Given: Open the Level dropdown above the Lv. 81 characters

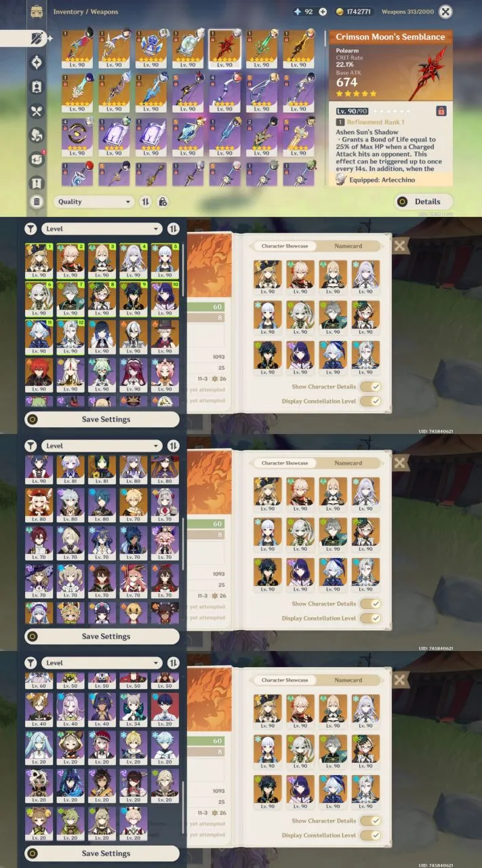Looking at the screenshot, I should click(x=102, y=446).
